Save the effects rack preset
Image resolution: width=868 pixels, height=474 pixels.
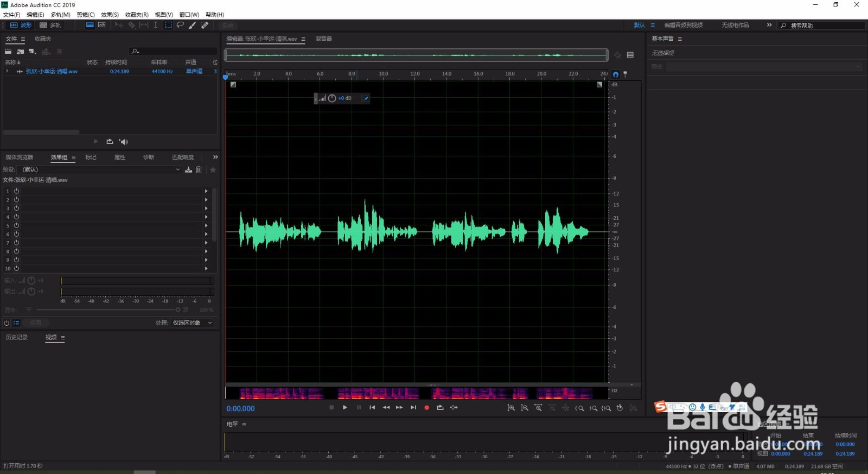tap(188, 169)
